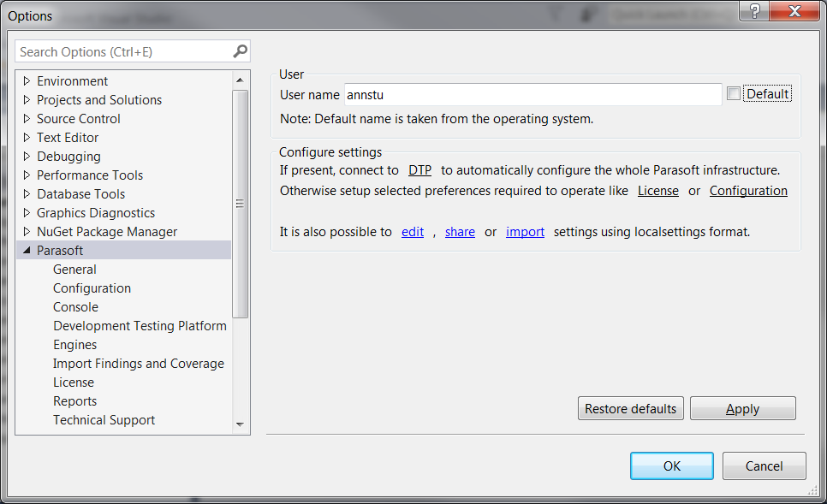Expand the Text Editor node
Viewport: 827px width, 504px height.
point(27,138)
